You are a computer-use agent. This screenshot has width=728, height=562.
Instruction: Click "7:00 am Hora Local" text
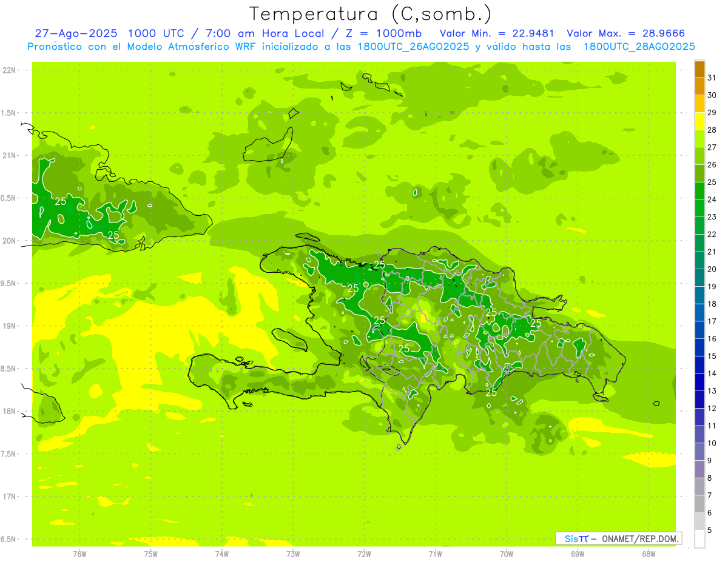tap(266, 33)
